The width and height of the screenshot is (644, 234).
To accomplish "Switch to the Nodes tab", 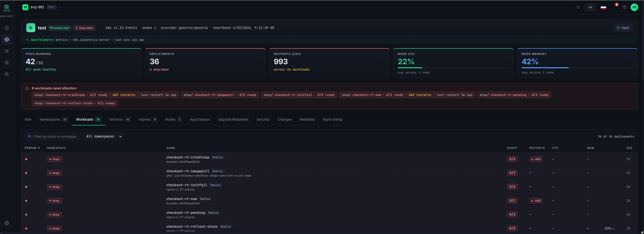I will 173,119.
